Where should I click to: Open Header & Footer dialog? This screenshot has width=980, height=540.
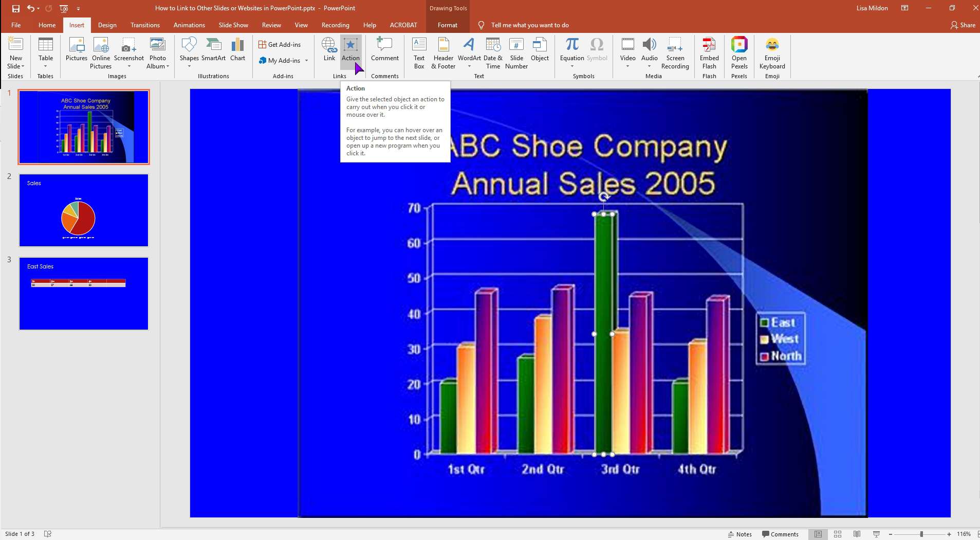(443, 53)
